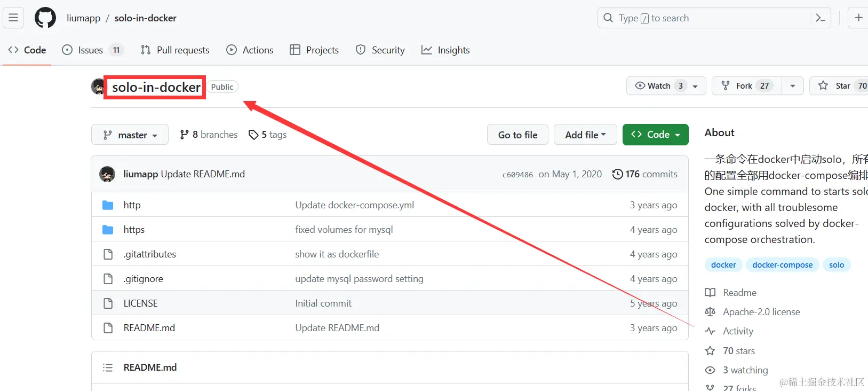
Task: Click the https folder icon
Action: [108, 230]
